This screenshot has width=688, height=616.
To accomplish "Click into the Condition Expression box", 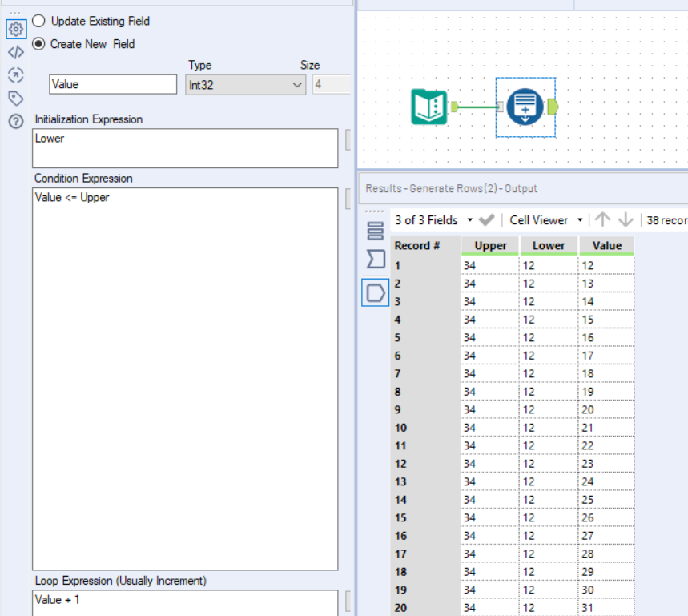I will pyautogui.click(x=185, y=378).
